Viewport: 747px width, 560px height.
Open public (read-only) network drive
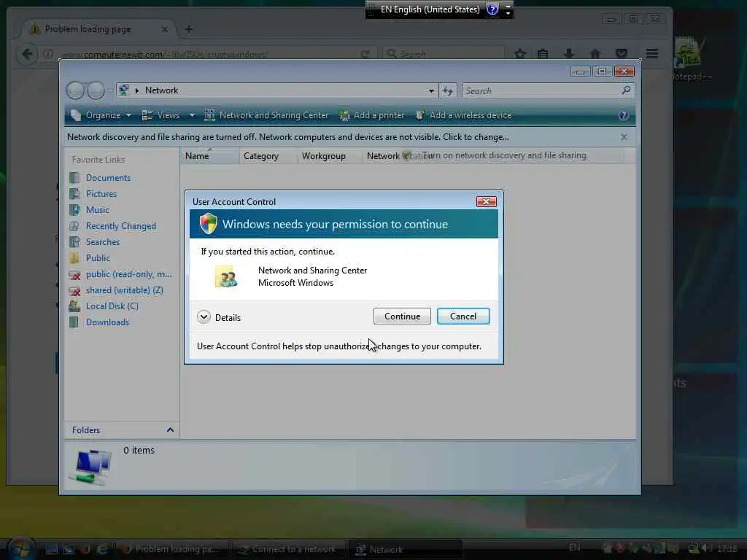coord(128,274)
